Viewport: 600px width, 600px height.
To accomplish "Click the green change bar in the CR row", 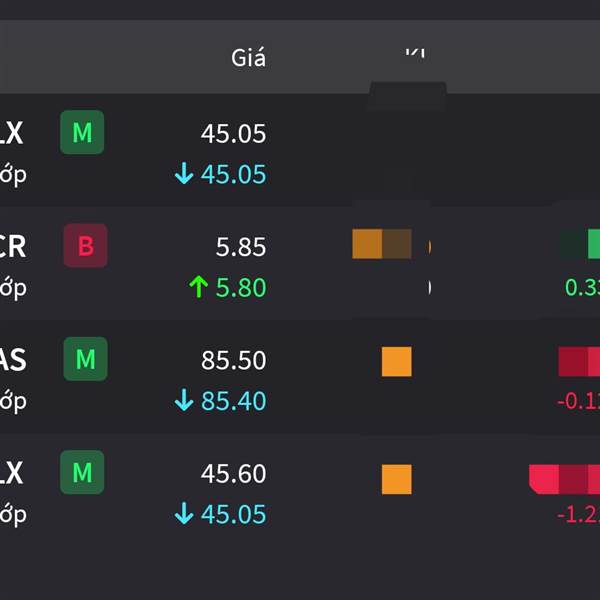I will tap(580, 244).
